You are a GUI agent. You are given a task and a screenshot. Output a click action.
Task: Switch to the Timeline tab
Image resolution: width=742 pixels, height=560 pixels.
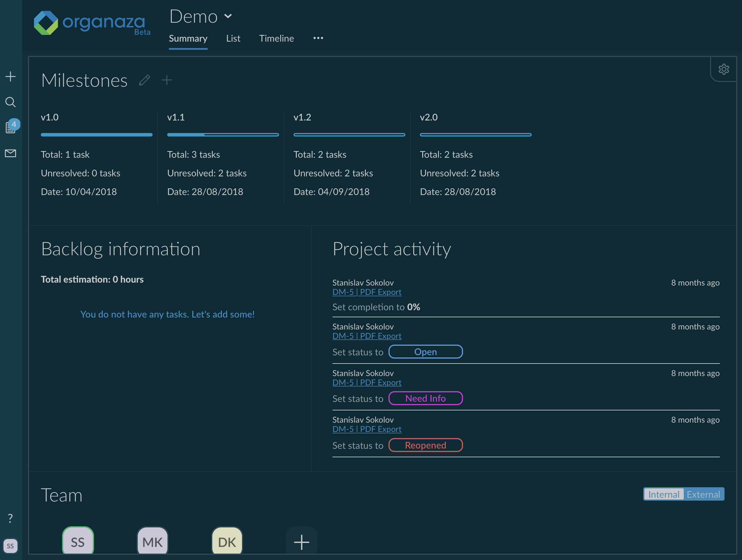[276, 38]
